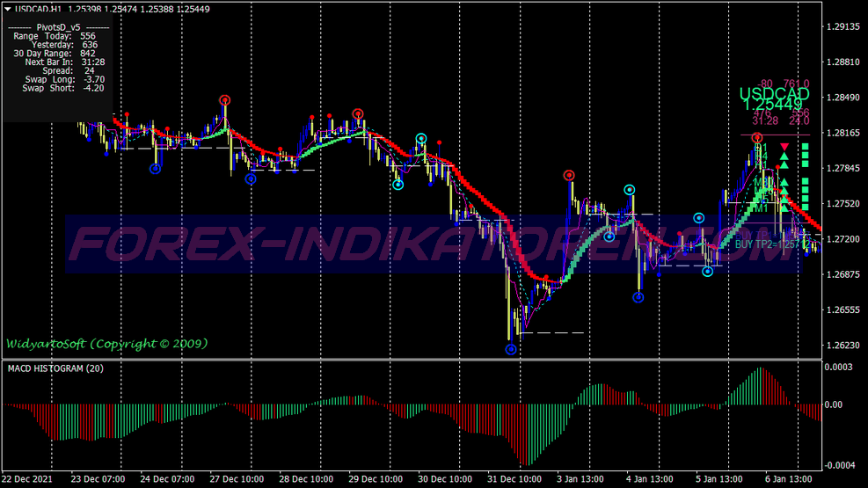Click the green up triangle for M30 trend
868x488 pixels.
(x=784, y=183)
